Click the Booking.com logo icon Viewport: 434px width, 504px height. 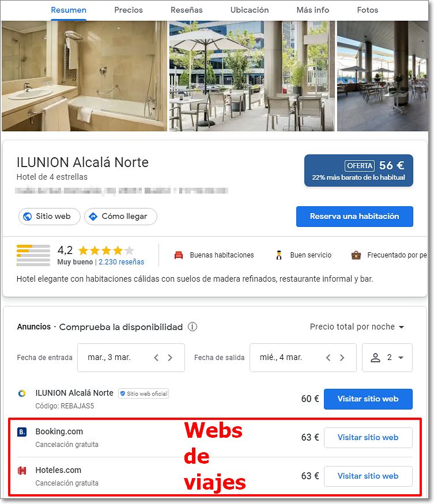(x=22, y=431)
